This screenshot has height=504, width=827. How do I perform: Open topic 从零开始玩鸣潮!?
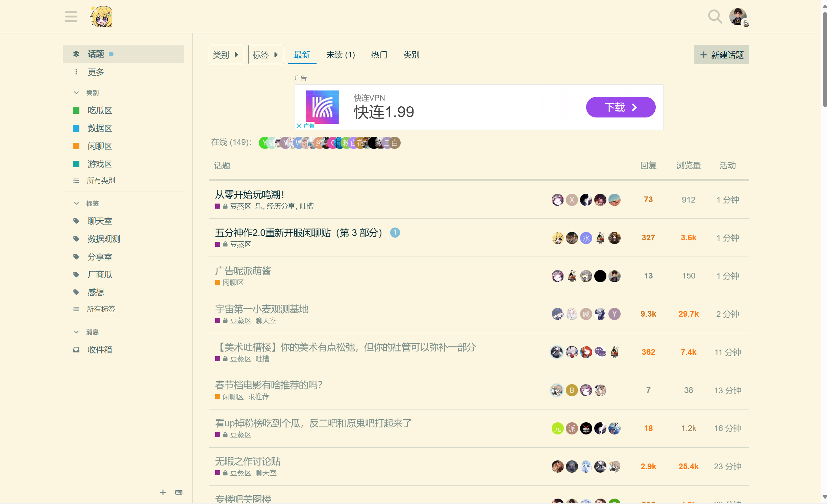point(249,194)
